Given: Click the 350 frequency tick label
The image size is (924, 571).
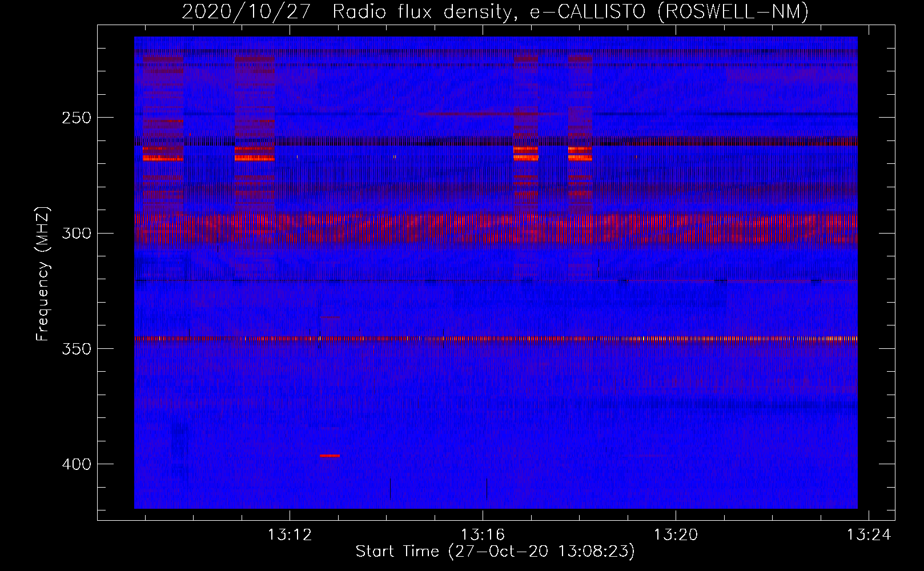Looking at the screenshot, I should click(77, 349).
